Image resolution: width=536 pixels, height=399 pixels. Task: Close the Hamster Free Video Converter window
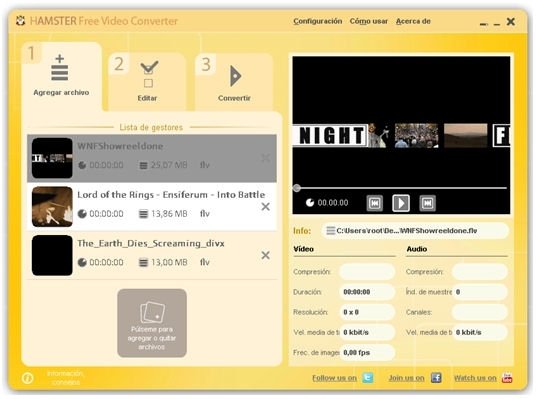[x=511, y=22]
